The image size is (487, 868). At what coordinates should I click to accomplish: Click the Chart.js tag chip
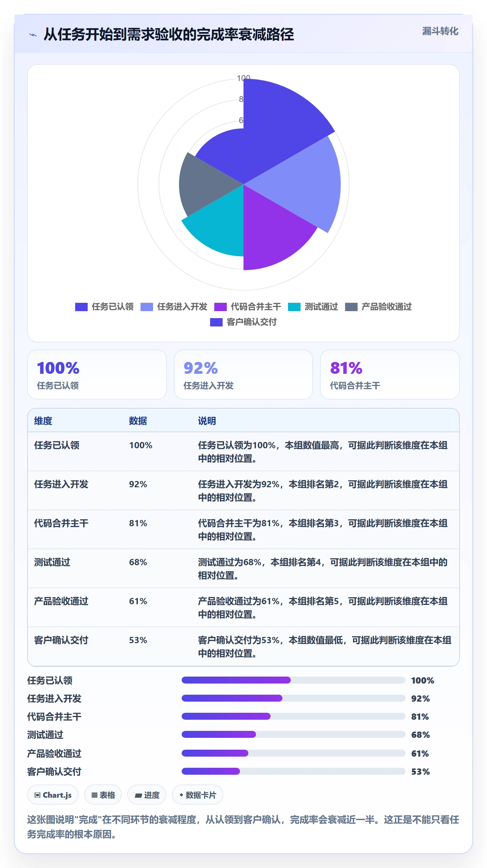pos(53,795)
